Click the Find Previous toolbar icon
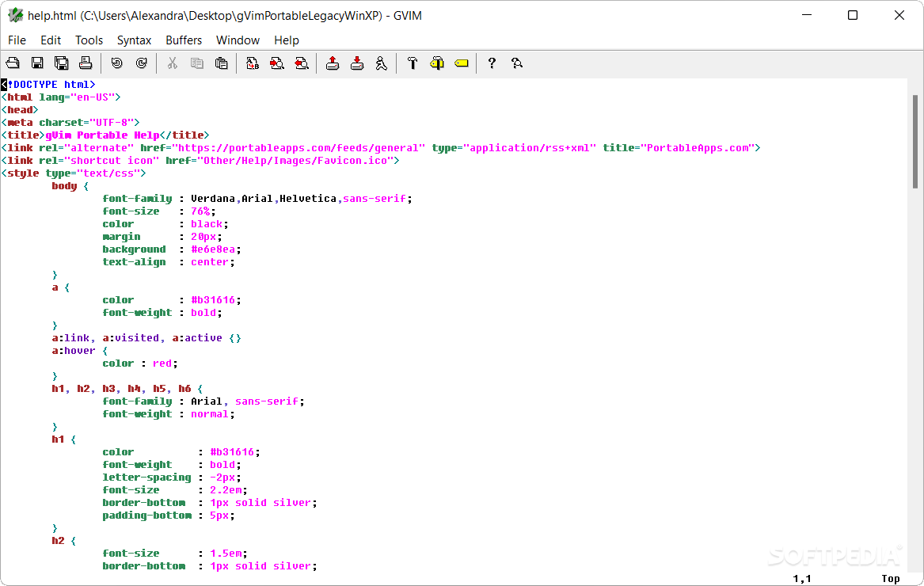 (302, 63)
